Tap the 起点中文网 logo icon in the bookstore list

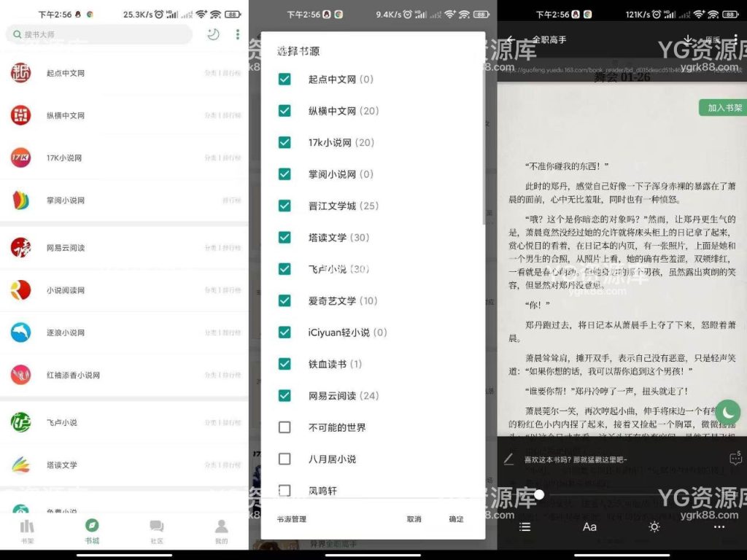pos(20,73)
